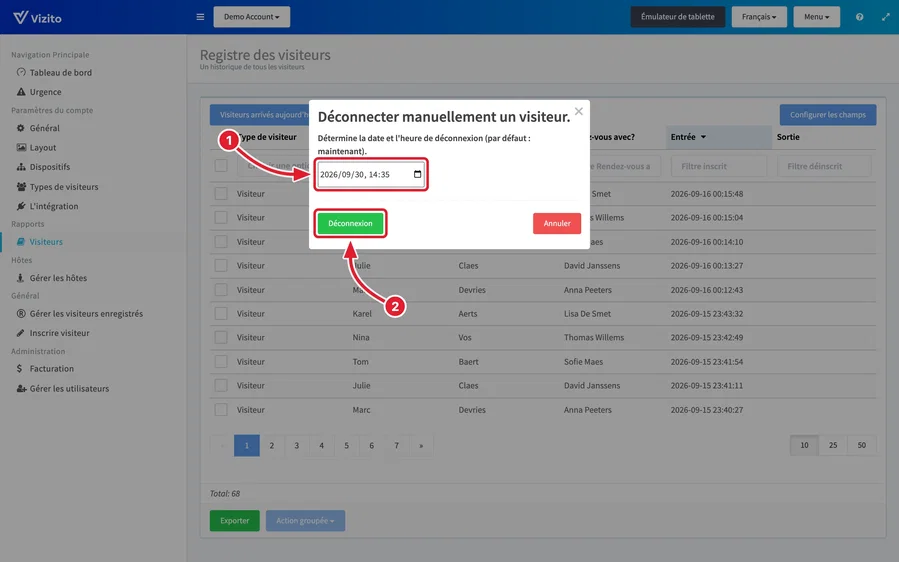
Task: Open the calendar picker icon in date field
Action: (x=417, y=174)
